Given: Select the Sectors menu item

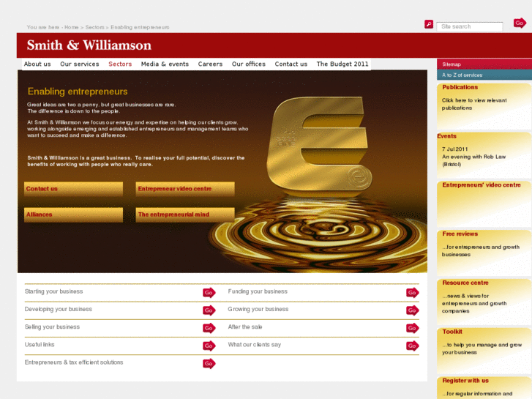Looking at the screenshot, I should [x=120, y=64].
